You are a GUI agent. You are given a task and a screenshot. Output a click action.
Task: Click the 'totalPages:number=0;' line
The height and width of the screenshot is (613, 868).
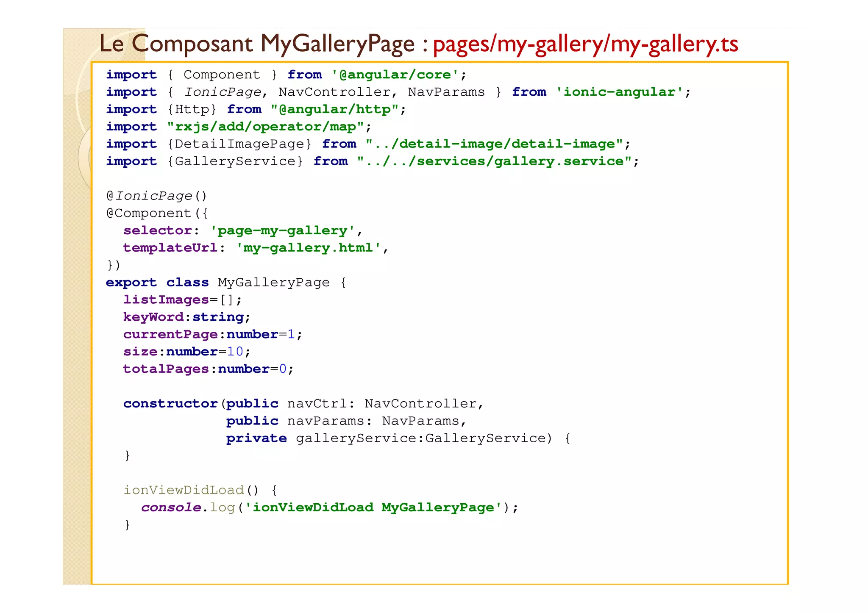pos(209,369)
